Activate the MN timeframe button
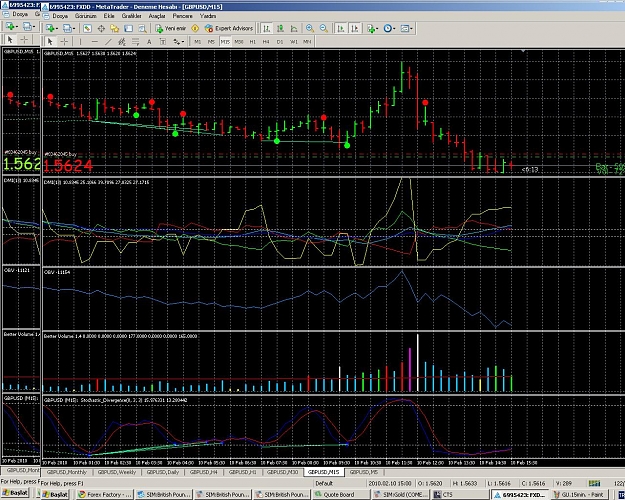625x500 pixels. (x=307, y=41)
